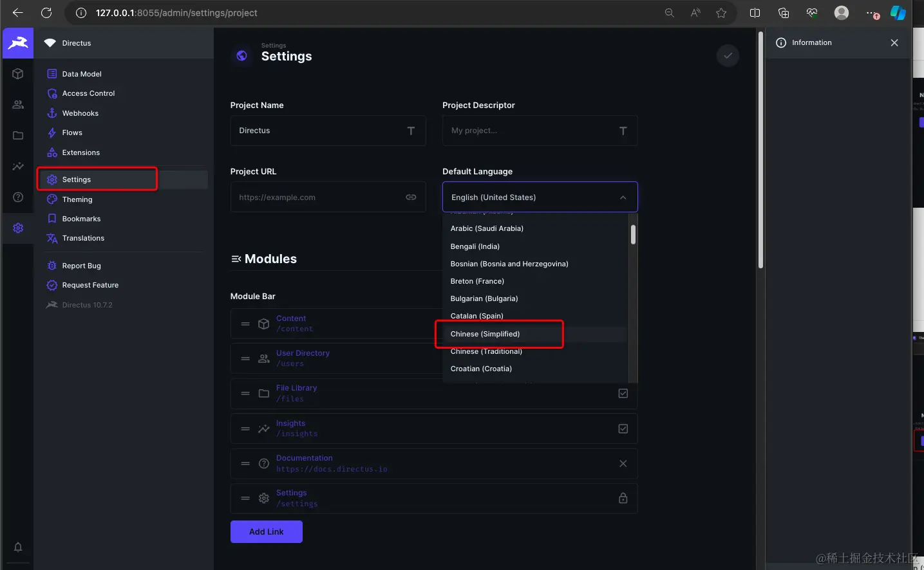Click the Project URL input field

(328, 197)
